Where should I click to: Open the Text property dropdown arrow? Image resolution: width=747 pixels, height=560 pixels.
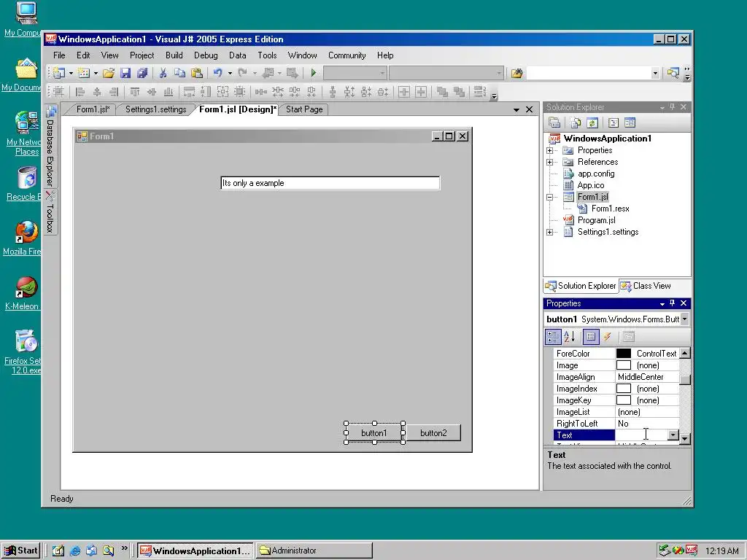point(673,435)
